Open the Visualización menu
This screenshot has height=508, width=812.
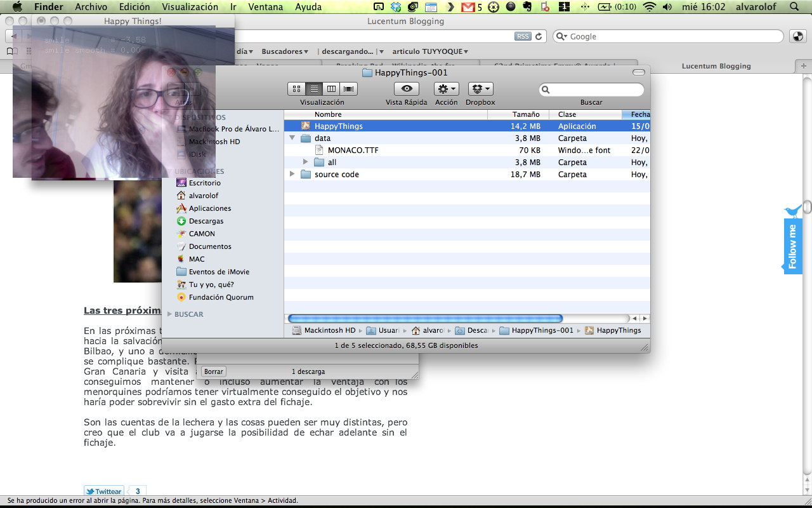190,7
